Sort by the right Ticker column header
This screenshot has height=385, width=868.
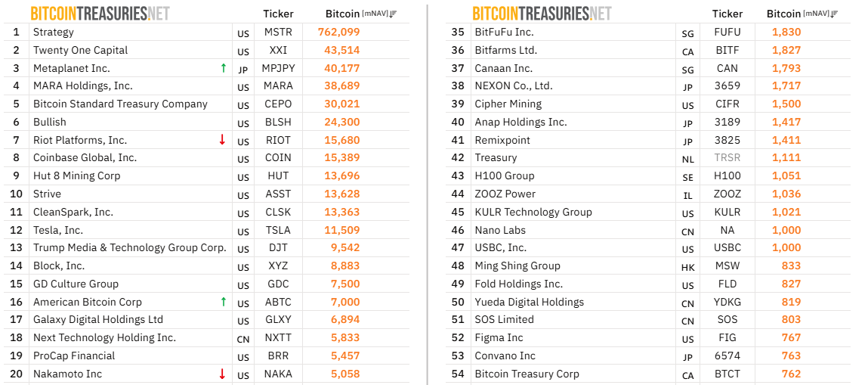(727, 14)
